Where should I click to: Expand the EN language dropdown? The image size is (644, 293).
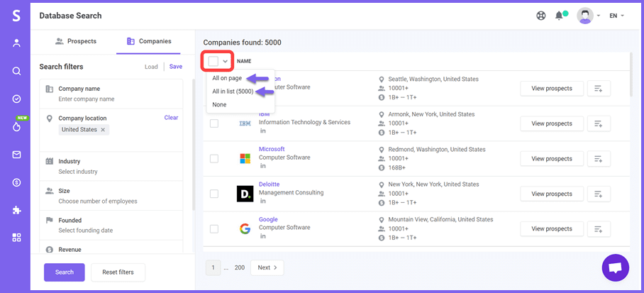pyautogui.click(x=616, y=16)
